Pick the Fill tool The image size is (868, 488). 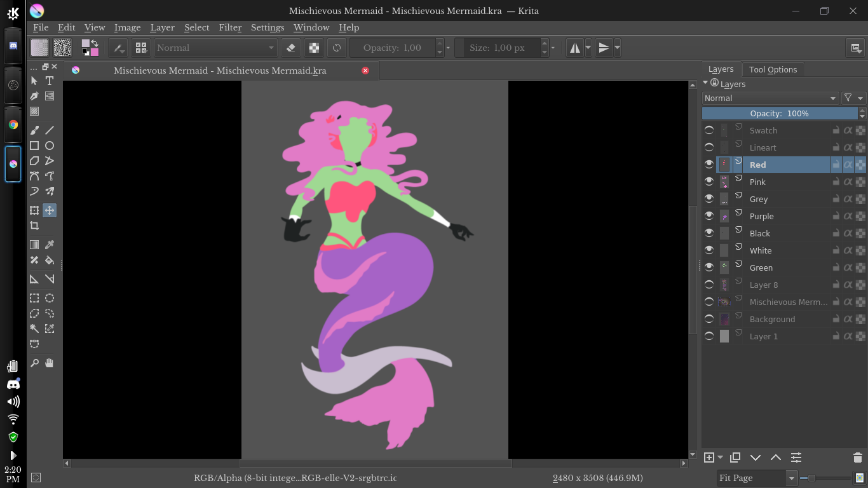[50, 260]
